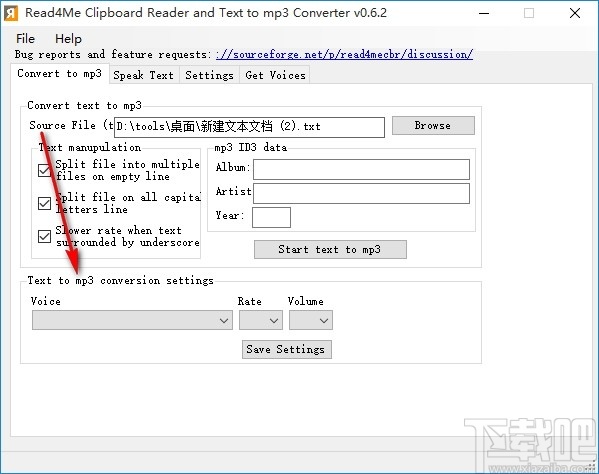
Task: Click the Artist input field
Action: tap(361, 193)
